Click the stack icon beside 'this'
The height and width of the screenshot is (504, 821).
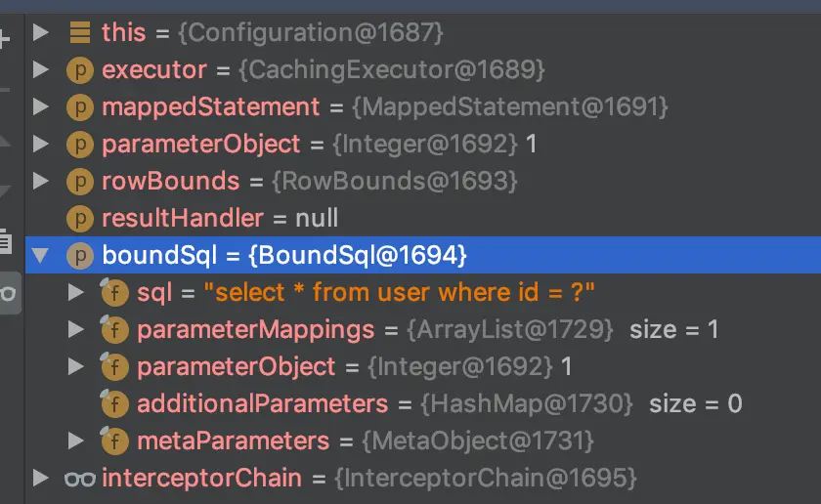coord(80,32)
